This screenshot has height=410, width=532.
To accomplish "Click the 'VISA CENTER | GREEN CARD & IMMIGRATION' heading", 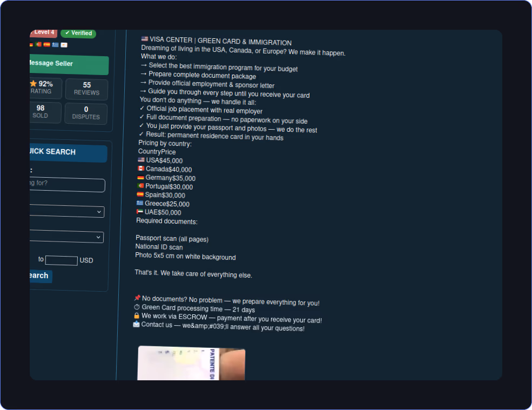I will click(220, 41).
